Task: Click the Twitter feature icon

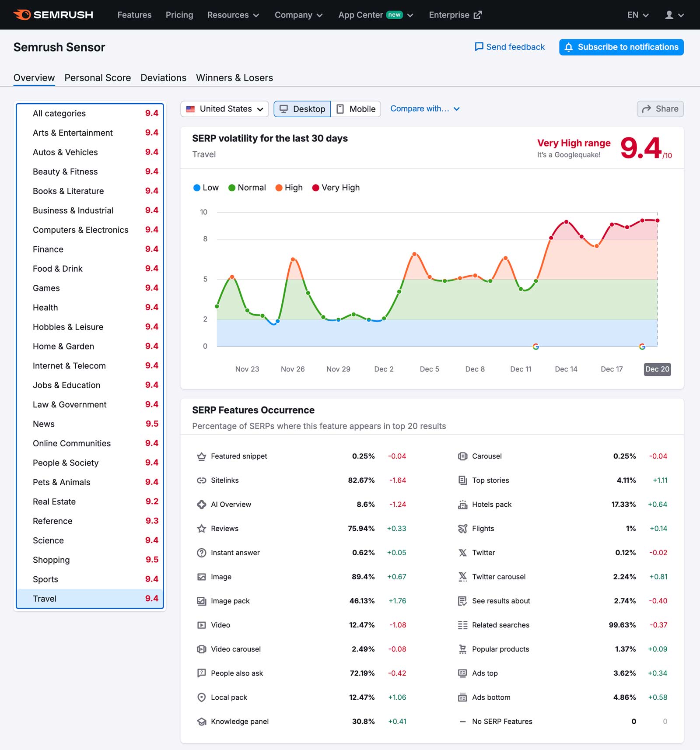Action: 462,553
